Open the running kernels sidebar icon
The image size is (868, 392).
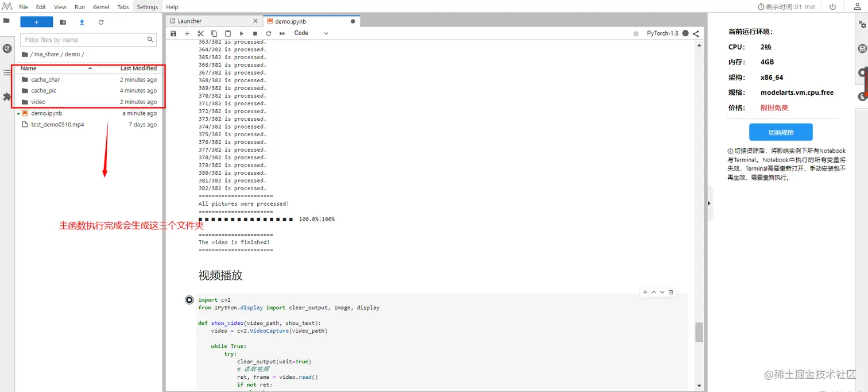7,49
